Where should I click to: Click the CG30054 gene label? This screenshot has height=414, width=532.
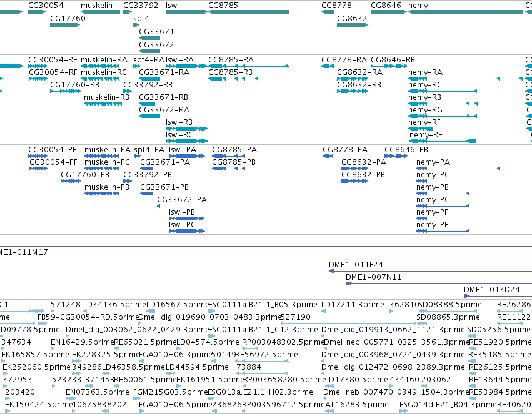point(46,6)
